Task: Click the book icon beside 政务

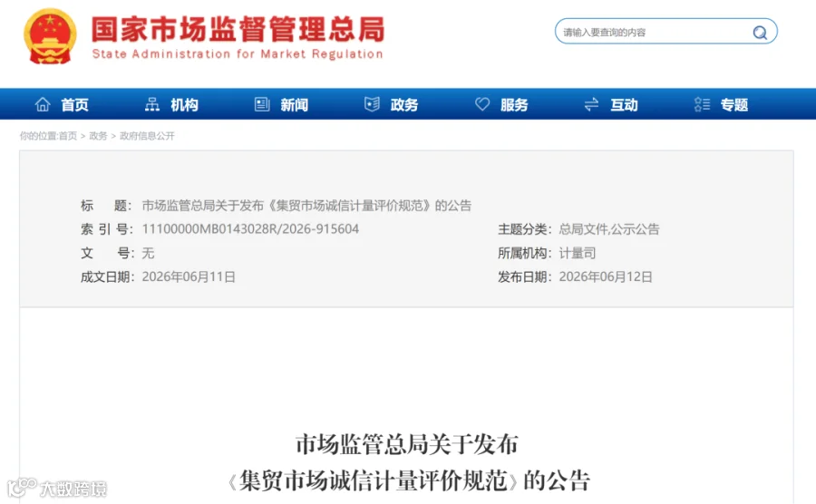Action: [x=372, y=104]
